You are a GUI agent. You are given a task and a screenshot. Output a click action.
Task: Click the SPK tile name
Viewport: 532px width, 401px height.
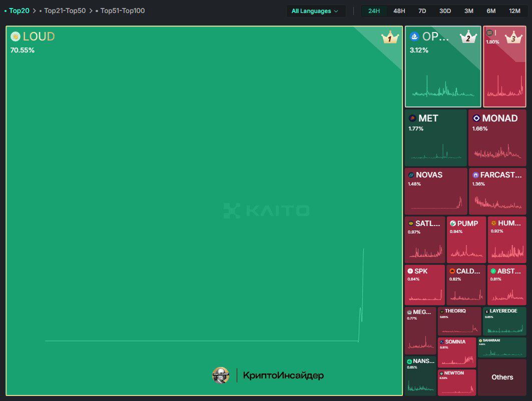point(421,271)
